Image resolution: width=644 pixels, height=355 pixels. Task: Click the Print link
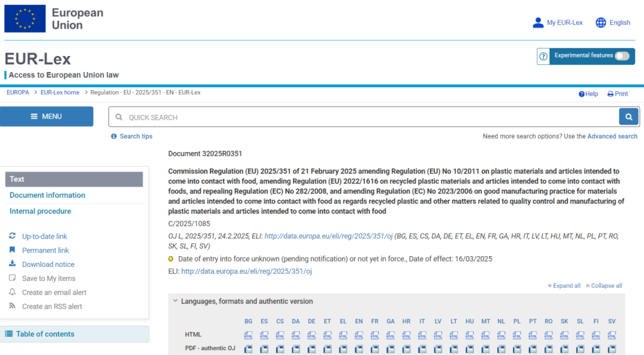click(x=618, y=94)
